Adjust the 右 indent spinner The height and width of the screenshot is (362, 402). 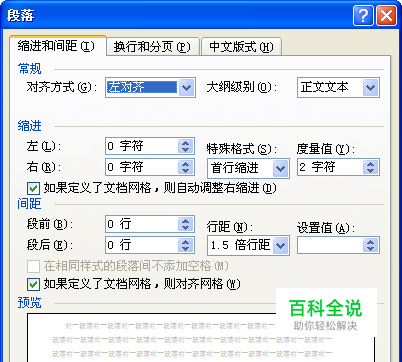[186, 167]
